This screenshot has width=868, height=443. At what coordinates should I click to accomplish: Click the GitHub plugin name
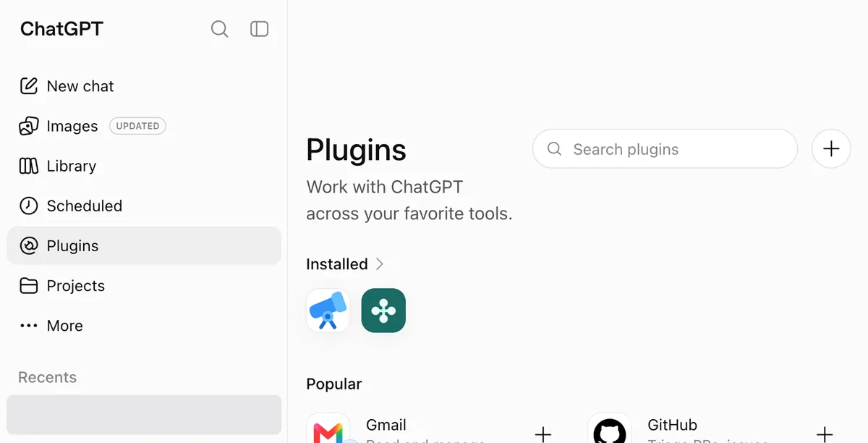tap(673, 425)
